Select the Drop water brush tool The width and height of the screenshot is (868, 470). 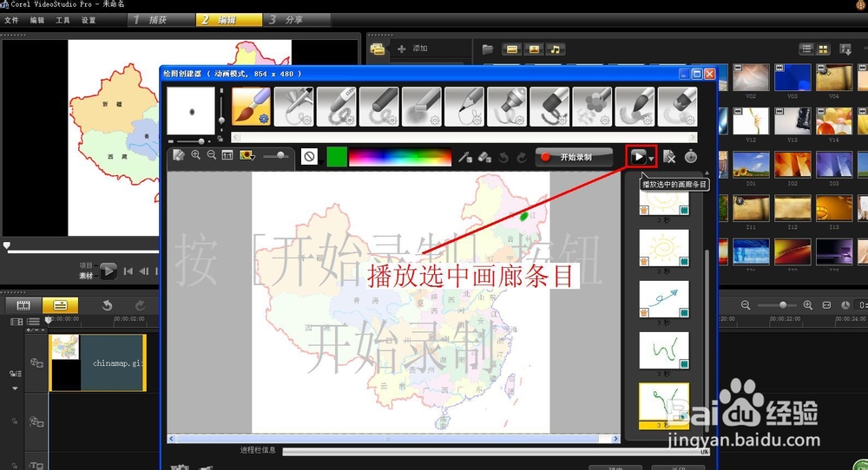[x=635, y=106]
